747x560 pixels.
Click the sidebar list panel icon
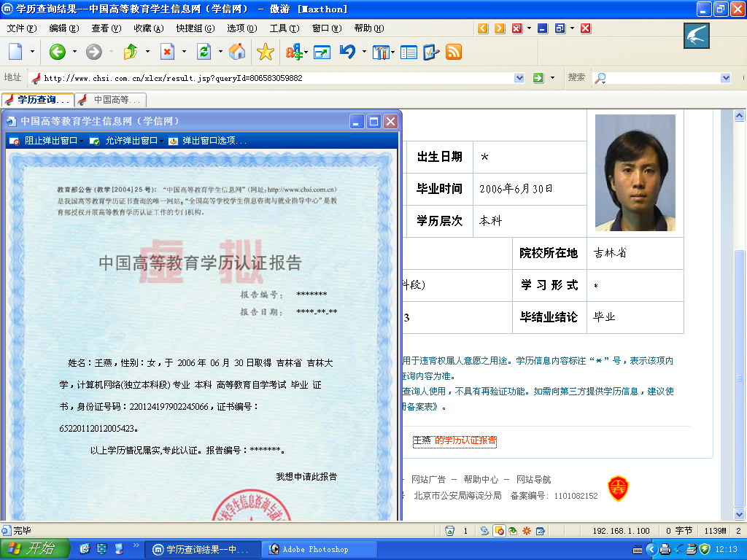[x=409, y=52]
